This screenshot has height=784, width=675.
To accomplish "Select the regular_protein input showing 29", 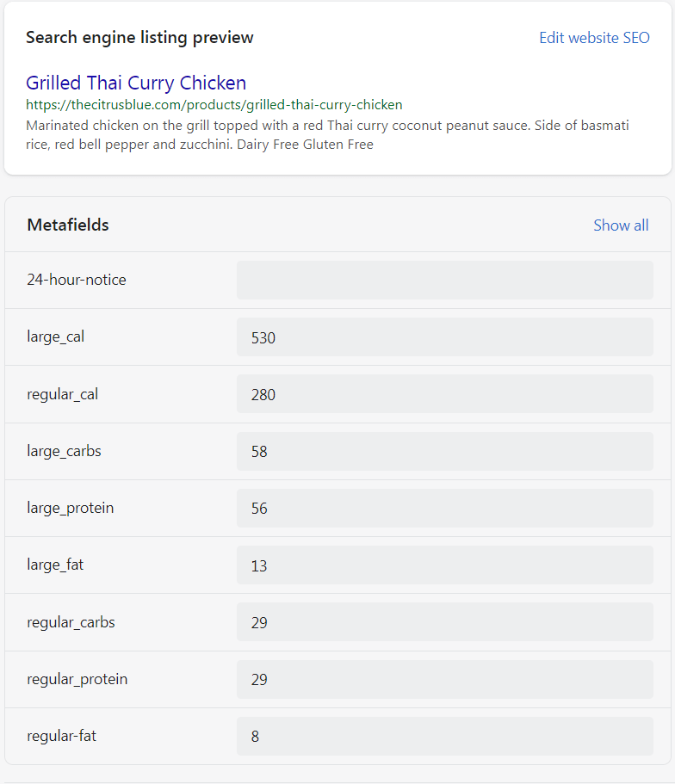I will 444,679.
